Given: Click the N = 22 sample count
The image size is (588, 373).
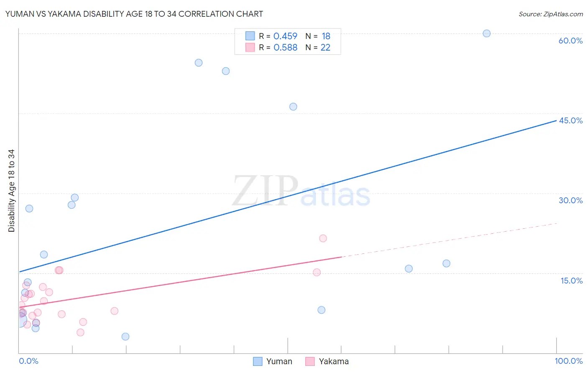Looking at the screenshot, I should coord(318,47).
